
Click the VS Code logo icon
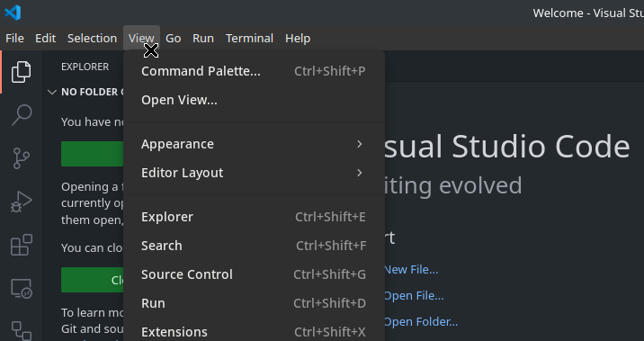point(13,13)
